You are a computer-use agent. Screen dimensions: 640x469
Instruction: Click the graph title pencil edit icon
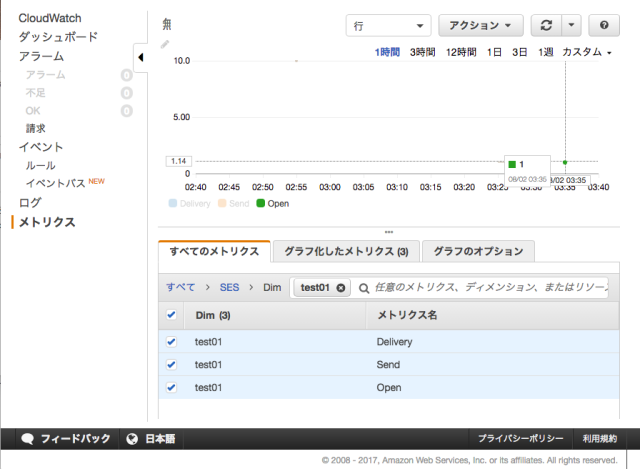click(x=164, y=44)
